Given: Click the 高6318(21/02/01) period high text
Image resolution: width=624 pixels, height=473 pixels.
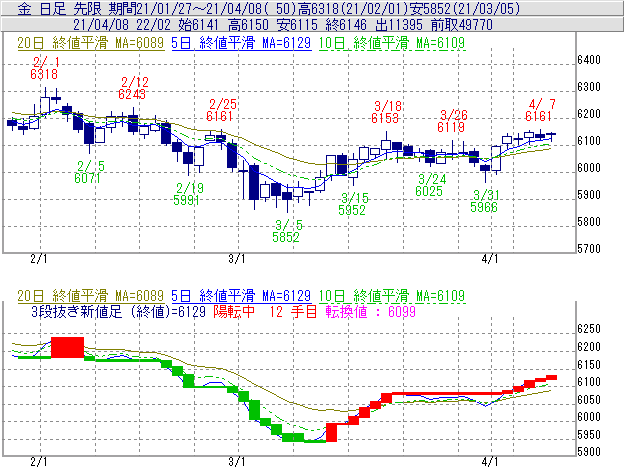Looking at the screenshot, I should [355, 9].
